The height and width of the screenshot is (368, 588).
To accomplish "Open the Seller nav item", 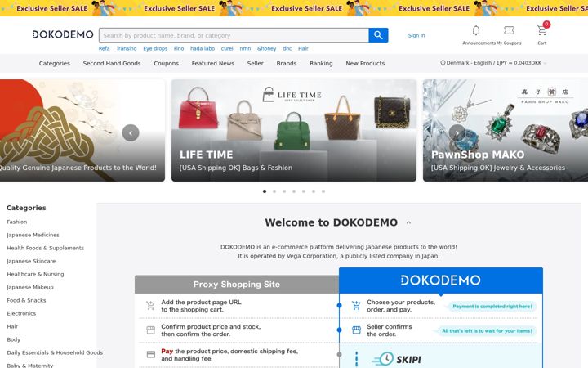I will pyautogui.click(x=256, y=64).
